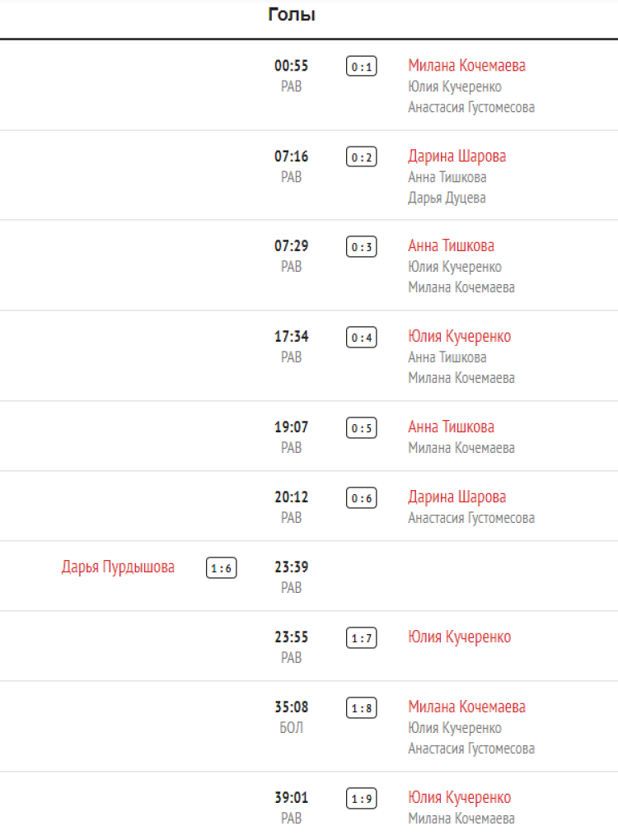
Task: Open Дарина Шарова, scorer at 07:16
Action: tap(456, 156)
